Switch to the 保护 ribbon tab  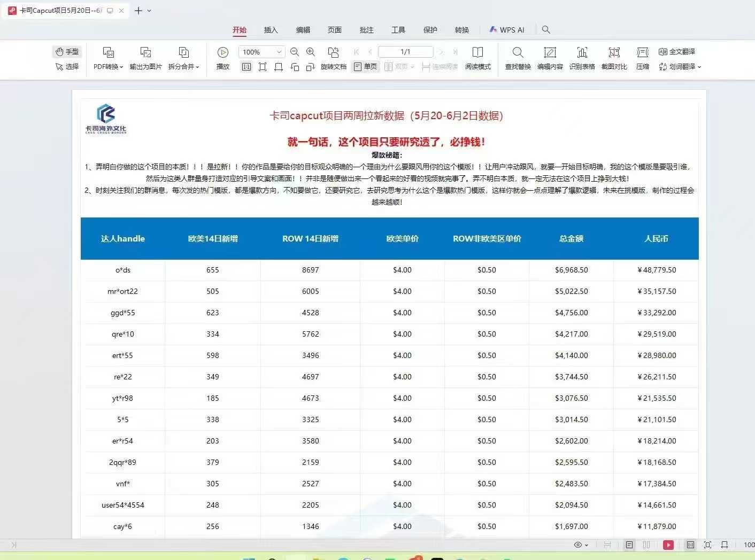430,30
